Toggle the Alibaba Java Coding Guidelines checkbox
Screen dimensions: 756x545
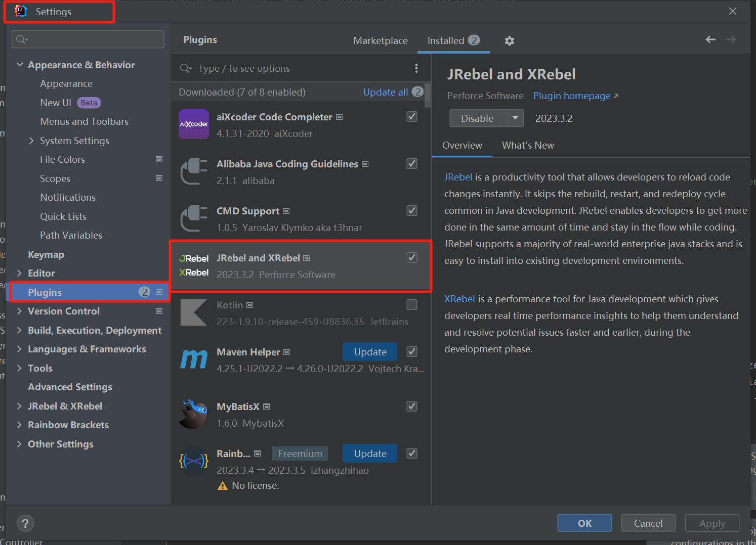412,164
